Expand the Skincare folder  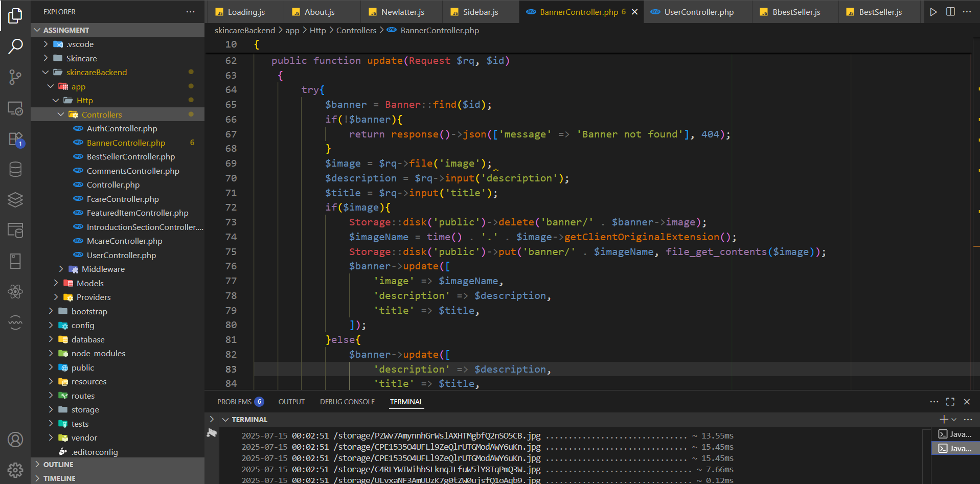pyautogui.click(x=118, y=58)
